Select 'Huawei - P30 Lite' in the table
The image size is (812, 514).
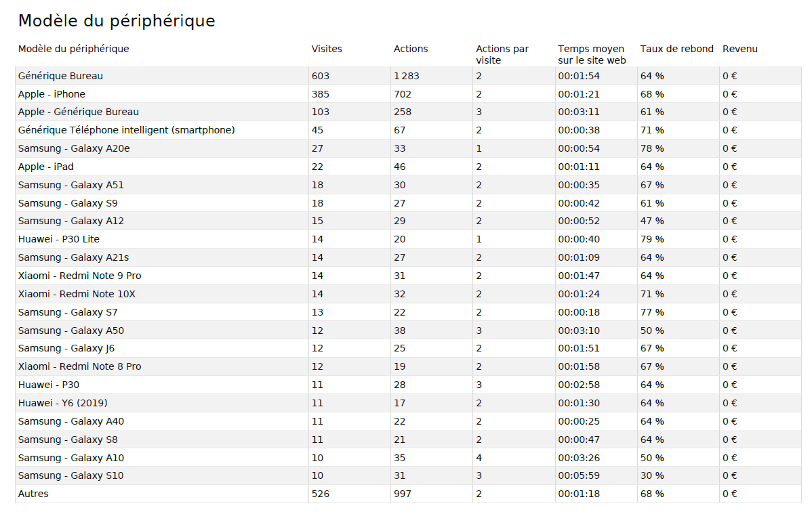58,239
